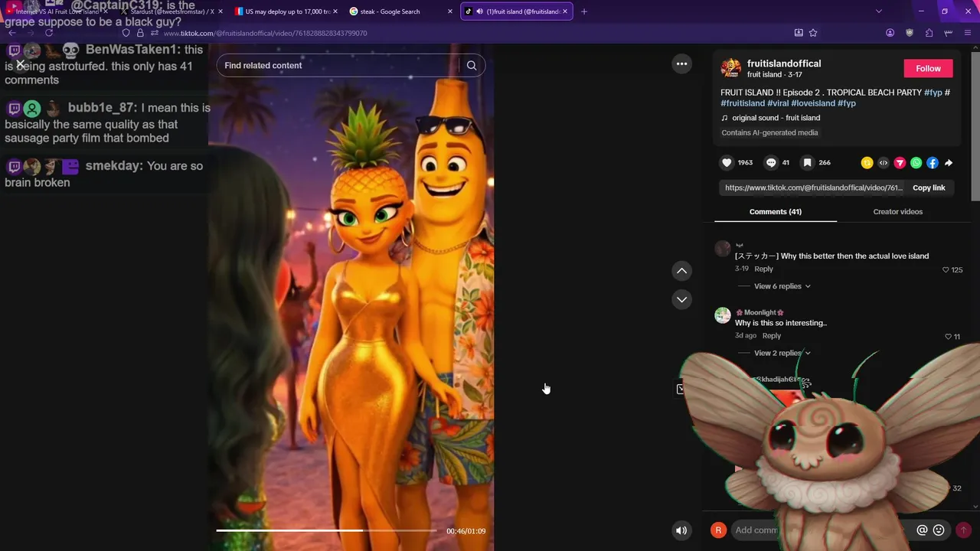Viewport: 980px width, 551px height.
Task: Insert a mention with the @ icon
Action: [x=922, y=530]
